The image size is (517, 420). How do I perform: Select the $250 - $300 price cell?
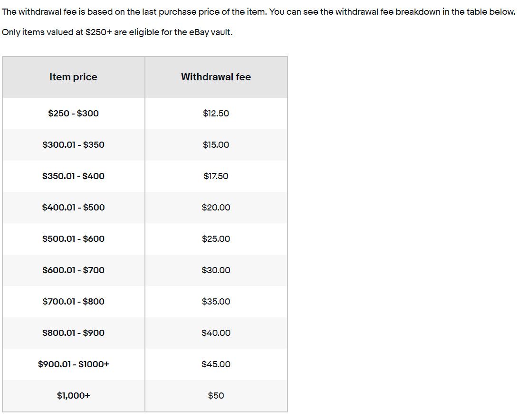pos(73,114)
